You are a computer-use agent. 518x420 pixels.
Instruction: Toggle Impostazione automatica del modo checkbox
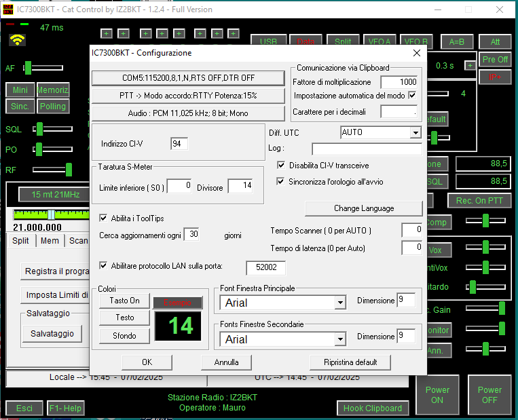412,96
